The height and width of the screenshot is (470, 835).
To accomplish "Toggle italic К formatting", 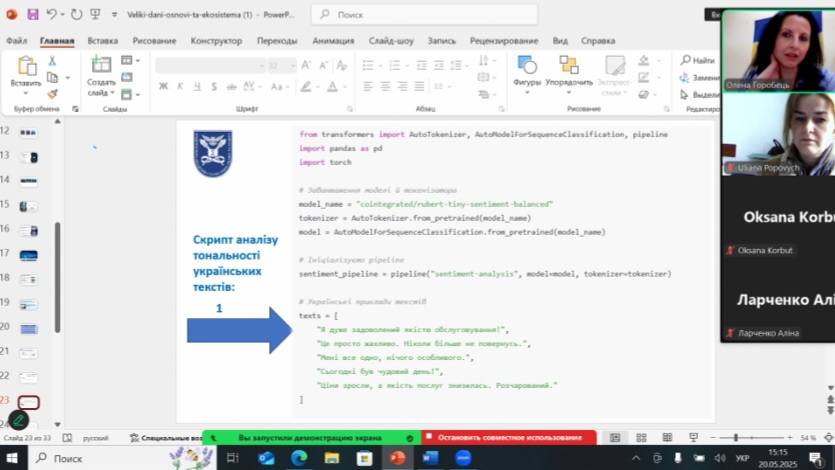I will pyautogui.click(x=178, y=86).
